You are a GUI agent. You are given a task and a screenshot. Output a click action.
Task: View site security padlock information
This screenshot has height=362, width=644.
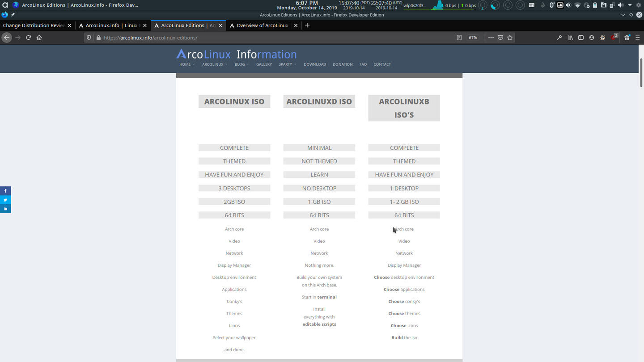(98, 38)
